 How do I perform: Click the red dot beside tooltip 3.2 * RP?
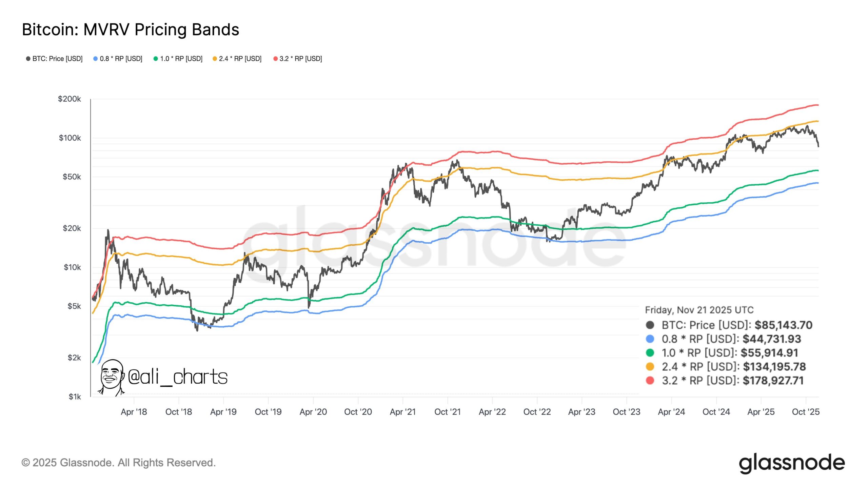[650, 381]
